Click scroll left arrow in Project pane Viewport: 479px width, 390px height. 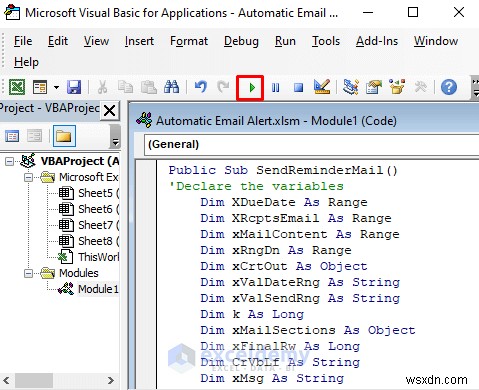pyautogui.click(x=6, y=380)
